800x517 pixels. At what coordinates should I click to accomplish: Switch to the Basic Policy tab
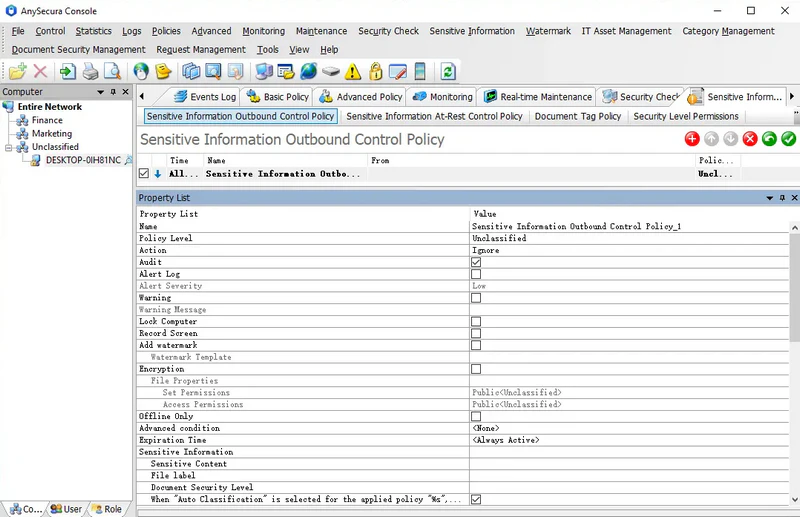tap(278, 96)
